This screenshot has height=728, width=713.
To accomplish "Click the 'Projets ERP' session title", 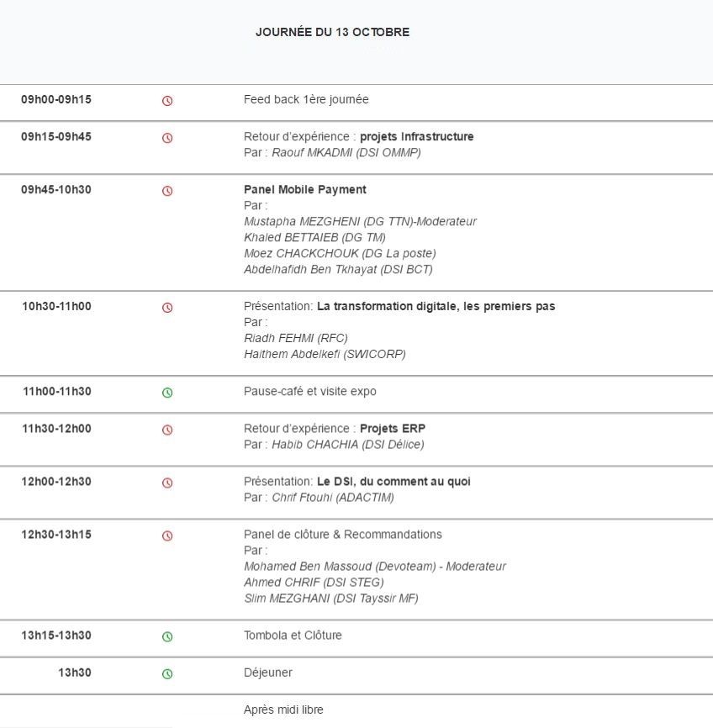I will (x=393, y=428).
